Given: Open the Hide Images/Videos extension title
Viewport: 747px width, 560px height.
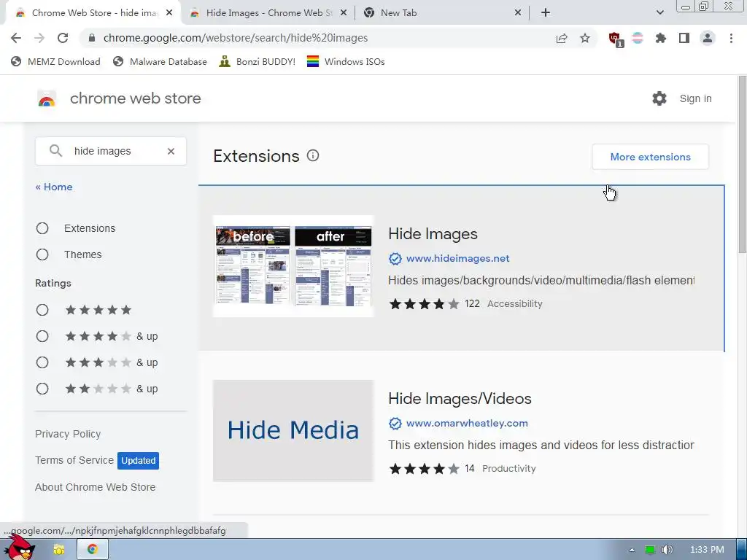Looking at the screenshot, I should click(x=460, y=399).
